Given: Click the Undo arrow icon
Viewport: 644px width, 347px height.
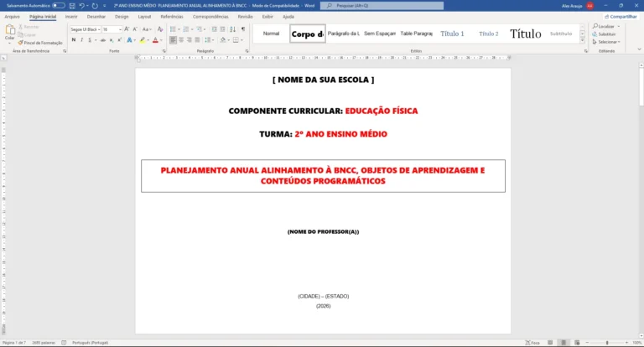Looking at the screenshot, I should [x=81, y=6].
